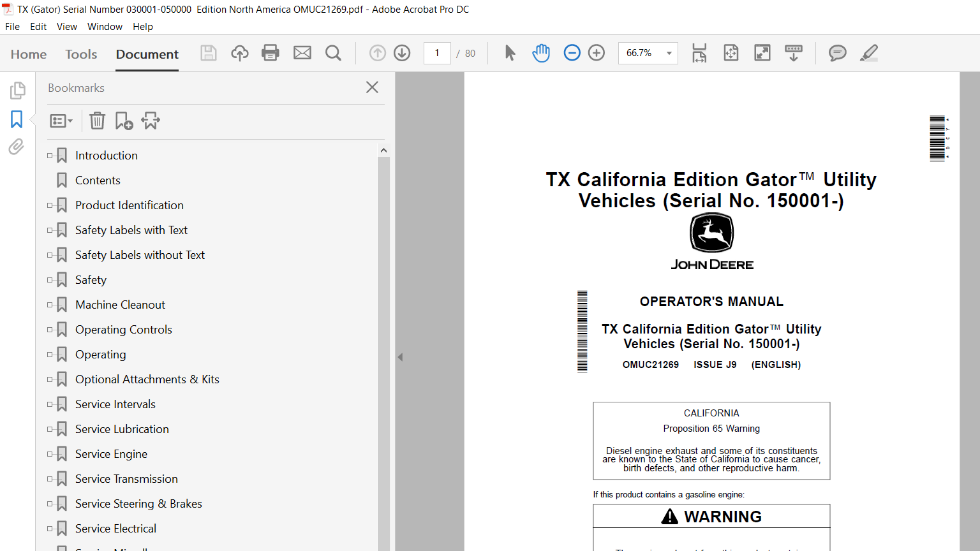Jump to Service Steering & Brakes
This screenshot has height=551, width=980.
(x=138, y=504)
